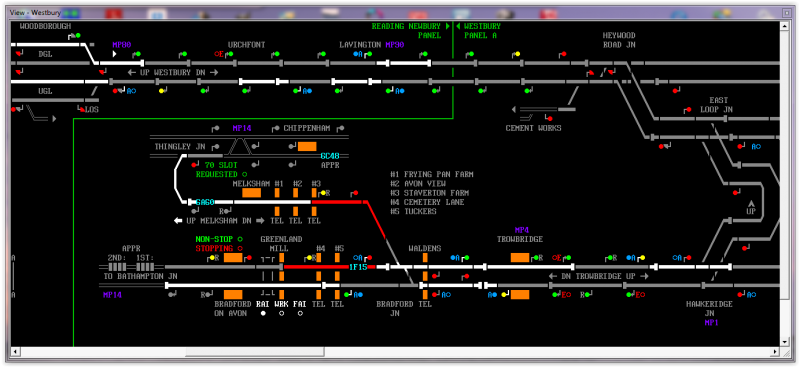The width and height of the screenshot is (800, 367).
Task: Click the red signal under Thingley Jn
Action: pyautogui.click(x=194, y=165)
